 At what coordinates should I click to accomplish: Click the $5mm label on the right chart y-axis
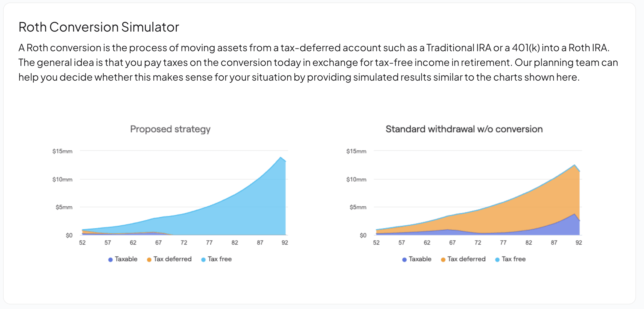click(358, 207)
